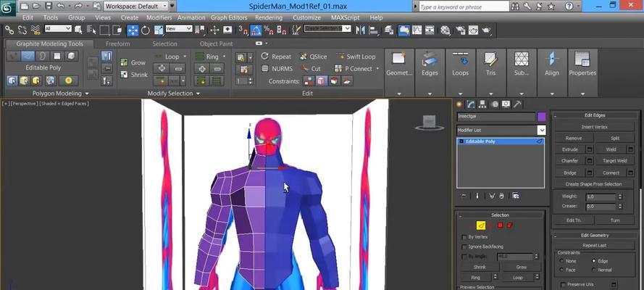Screen dimensions: 644x290
Task: Enable the Ignore Backfacing checkbox
Action: click(x=464, y=246)
